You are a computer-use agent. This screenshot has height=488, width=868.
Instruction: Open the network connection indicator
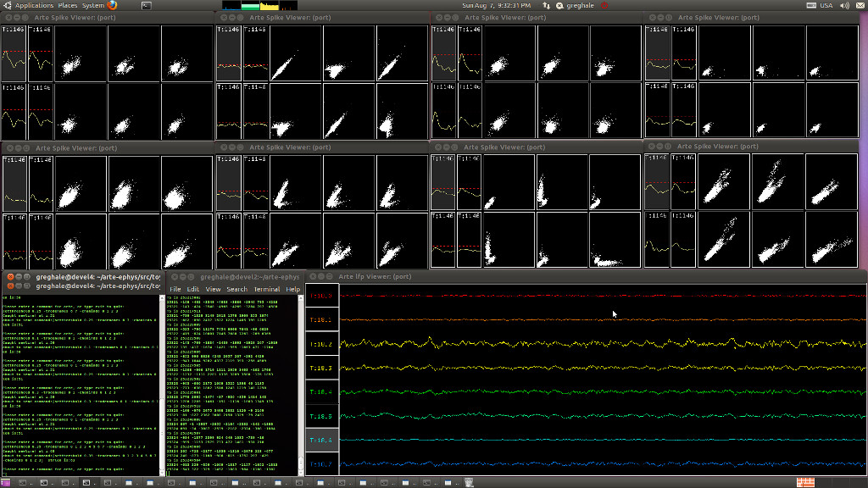point(547,6)
